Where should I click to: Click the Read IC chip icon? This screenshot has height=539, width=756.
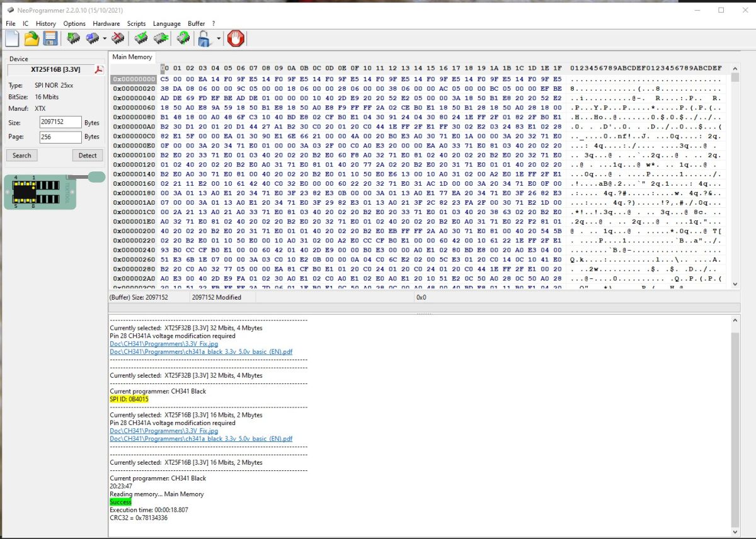pos(74,38)
